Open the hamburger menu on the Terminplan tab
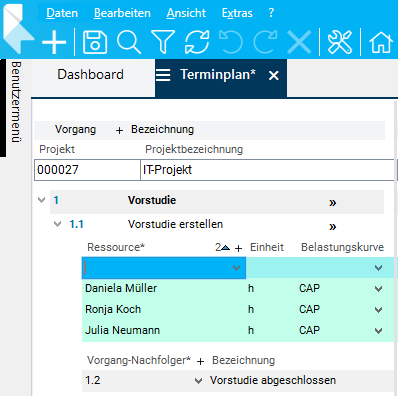 pyautogui.click(x=163, y=75)
